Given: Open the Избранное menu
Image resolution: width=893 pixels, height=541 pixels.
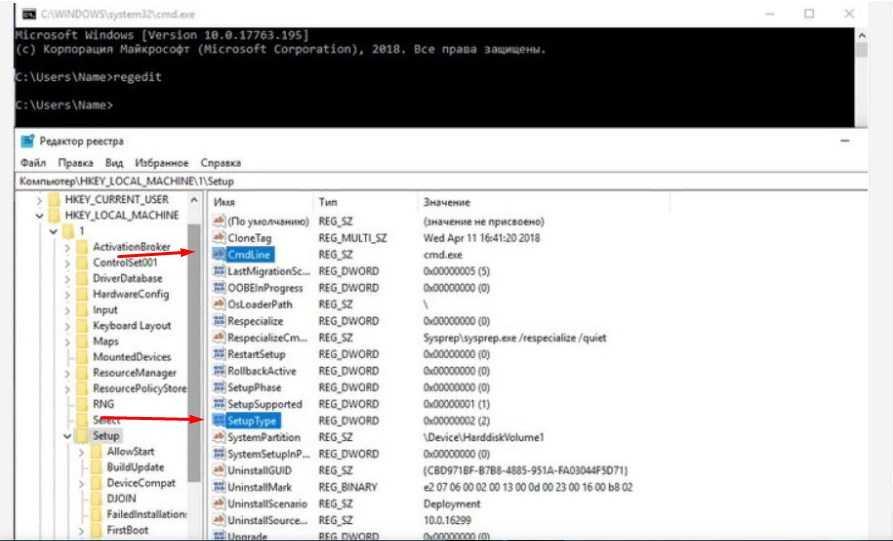Looking at the screenshot, I should [x=161, y=162].
